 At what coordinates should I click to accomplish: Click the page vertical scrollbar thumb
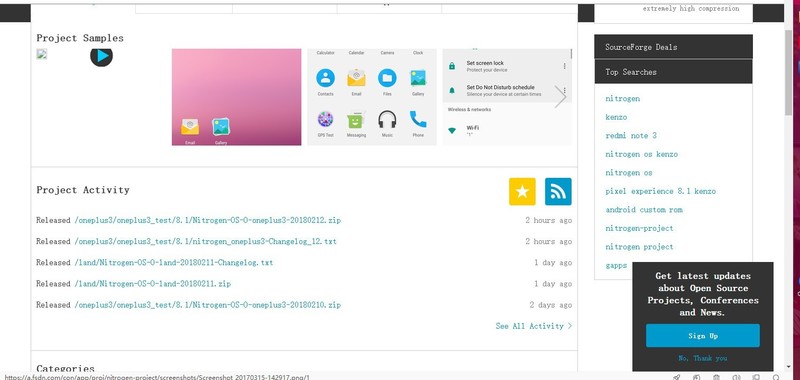pyautogui.click(x=788, y=72)
